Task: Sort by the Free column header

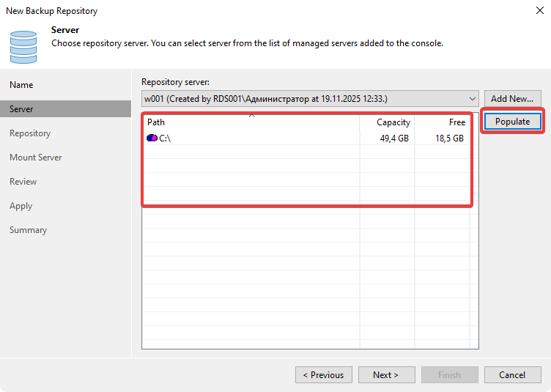Action: [443, 122]
